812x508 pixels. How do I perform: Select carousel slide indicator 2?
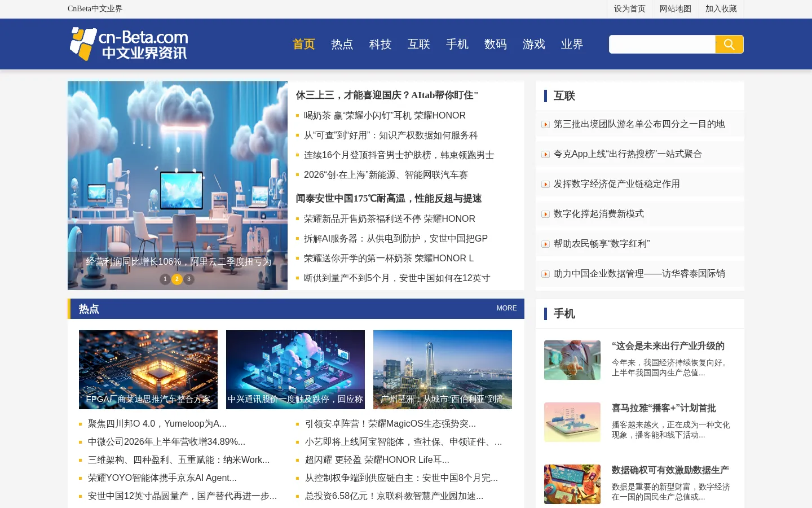(x=177, y=279)
